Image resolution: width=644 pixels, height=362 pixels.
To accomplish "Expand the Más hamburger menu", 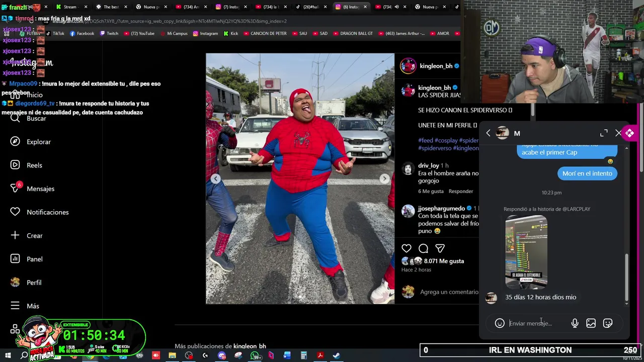I will coord(25,306).
